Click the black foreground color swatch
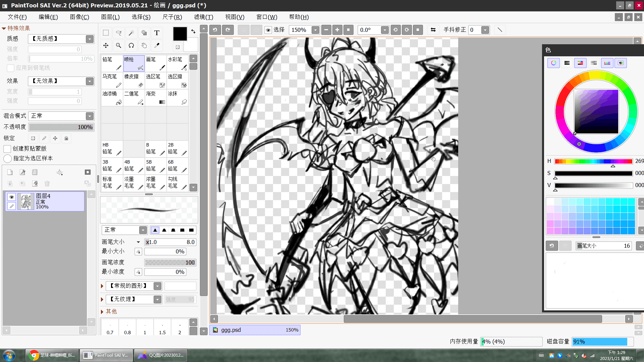Image resolution: width=644 pixels, height=362 pixels. pyautogui.click(x=180, y=34)
